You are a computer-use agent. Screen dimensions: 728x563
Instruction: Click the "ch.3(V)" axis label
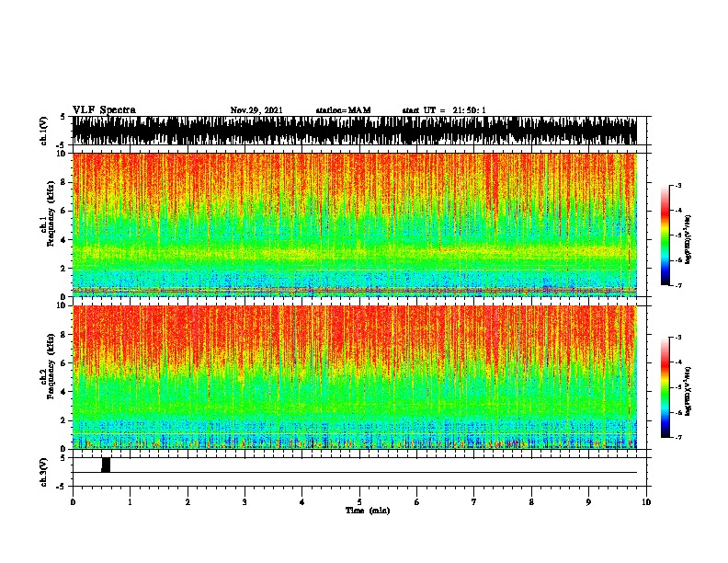pos(44,472)
